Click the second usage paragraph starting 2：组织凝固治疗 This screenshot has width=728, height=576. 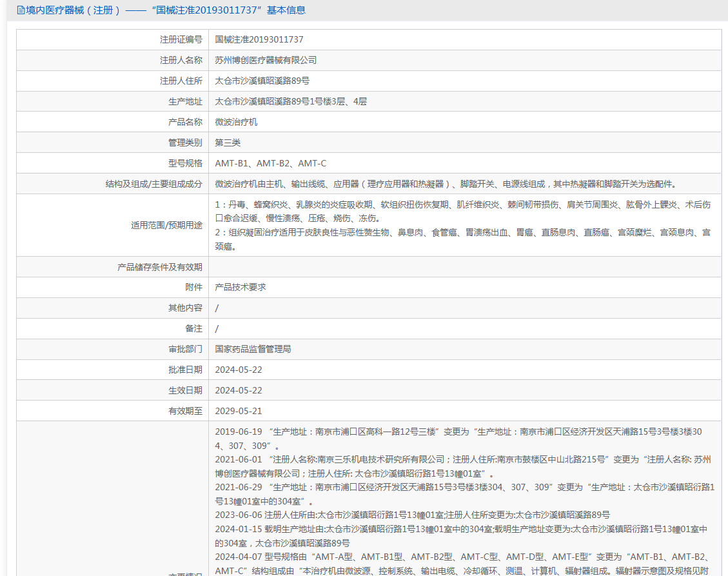coord(463,239)
